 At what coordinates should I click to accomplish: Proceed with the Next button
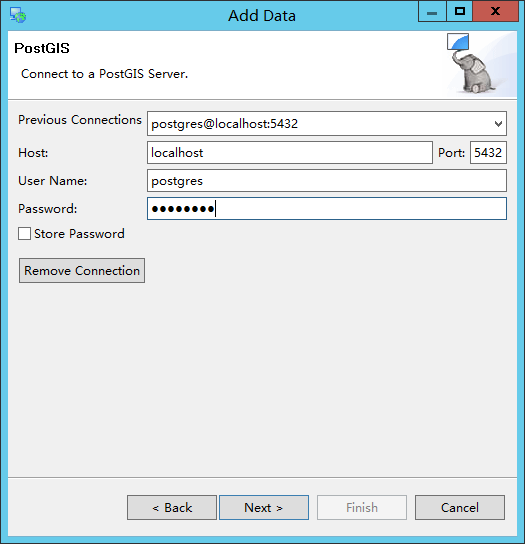(x=264, y=507)
